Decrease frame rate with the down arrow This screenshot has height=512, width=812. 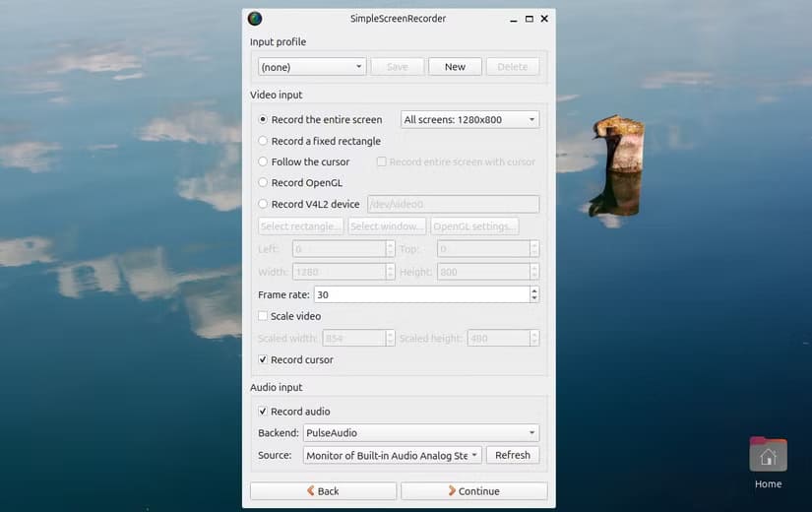[534, 299]
